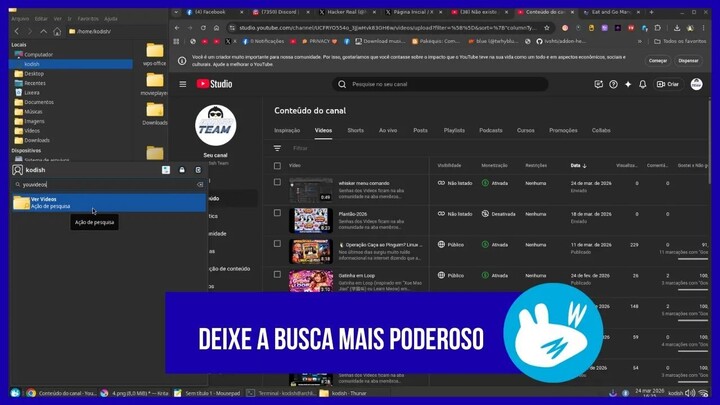The image size is (720, 405).
Task: Click the volume icon in system tray
Action: [x=690, y=393]
